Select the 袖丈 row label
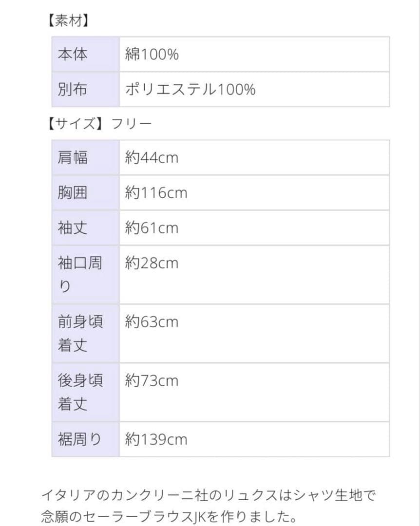Image resolution: width=420 pixels, height=526 pixels. click(x=73, y=228)
